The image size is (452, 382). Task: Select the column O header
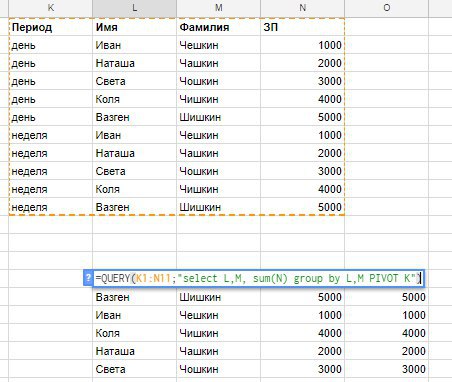[x=387, y=8]
